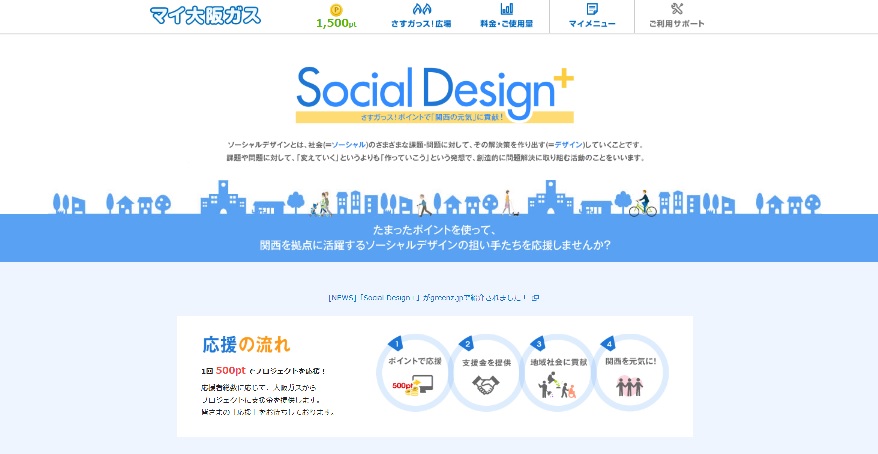Click the Social Design+ title banner
Screen dimensions: 878x454
point(434,92)
